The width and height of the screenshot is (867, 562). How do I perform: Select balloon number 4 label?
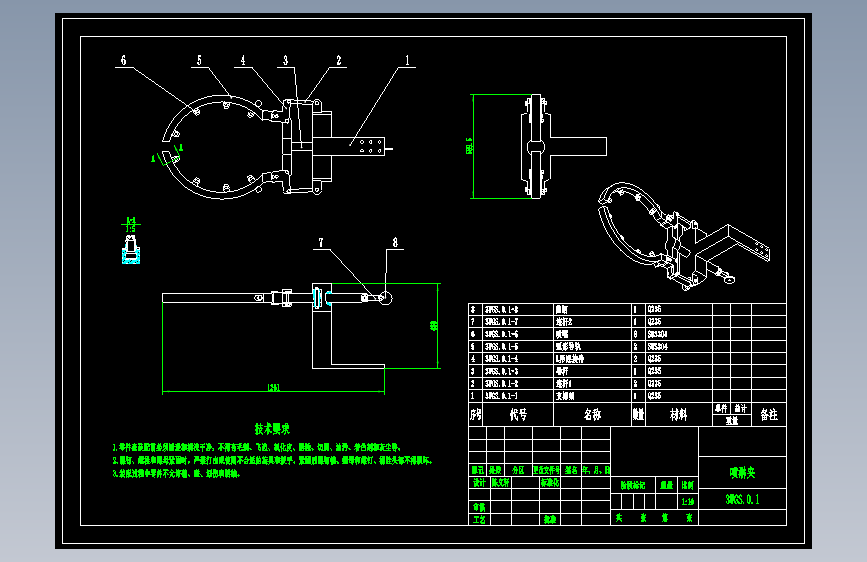(x=243, y=60)
